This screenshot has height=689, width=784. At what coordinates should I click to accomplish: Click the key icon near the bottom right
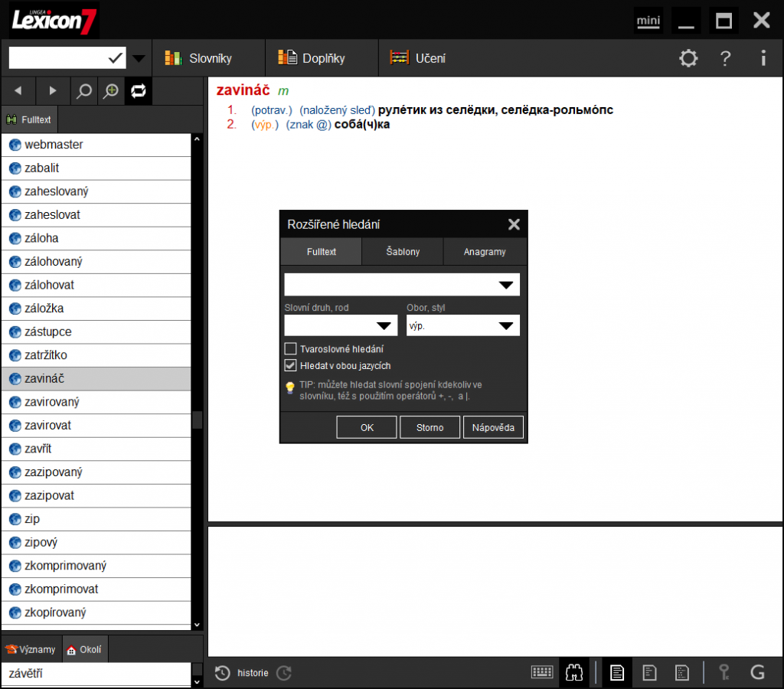click(724, 671)
